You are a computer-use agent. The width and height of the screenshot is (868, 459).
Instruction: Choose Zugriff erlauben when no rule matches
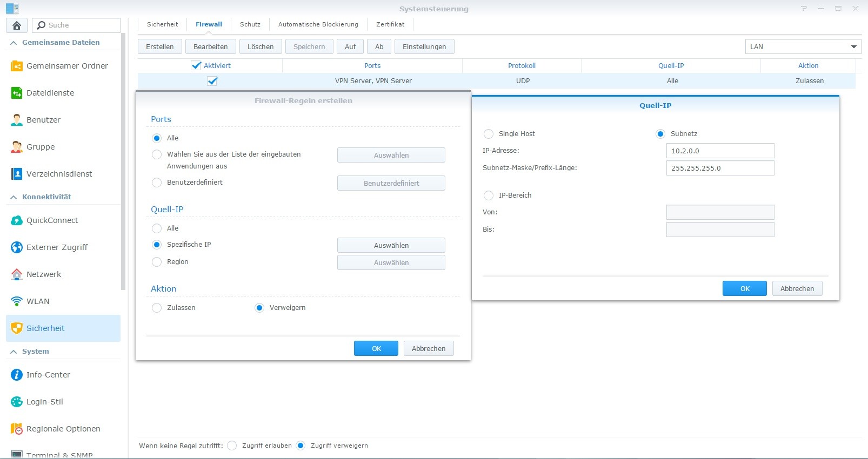[232, 446]
